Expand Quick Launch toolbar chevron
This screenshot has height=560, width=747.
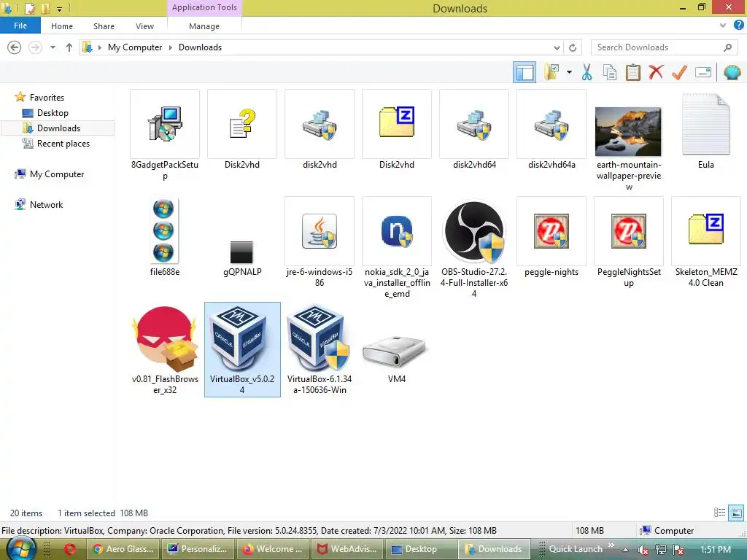click(611, 545)
